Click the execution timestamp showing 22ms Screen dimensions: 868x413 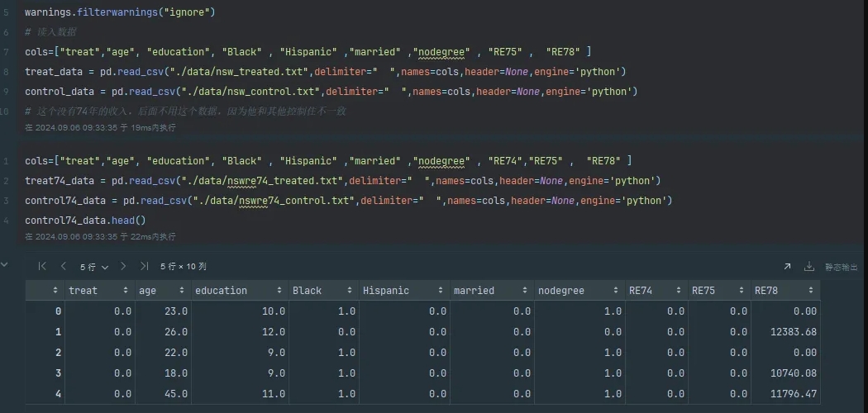[100, 236]
